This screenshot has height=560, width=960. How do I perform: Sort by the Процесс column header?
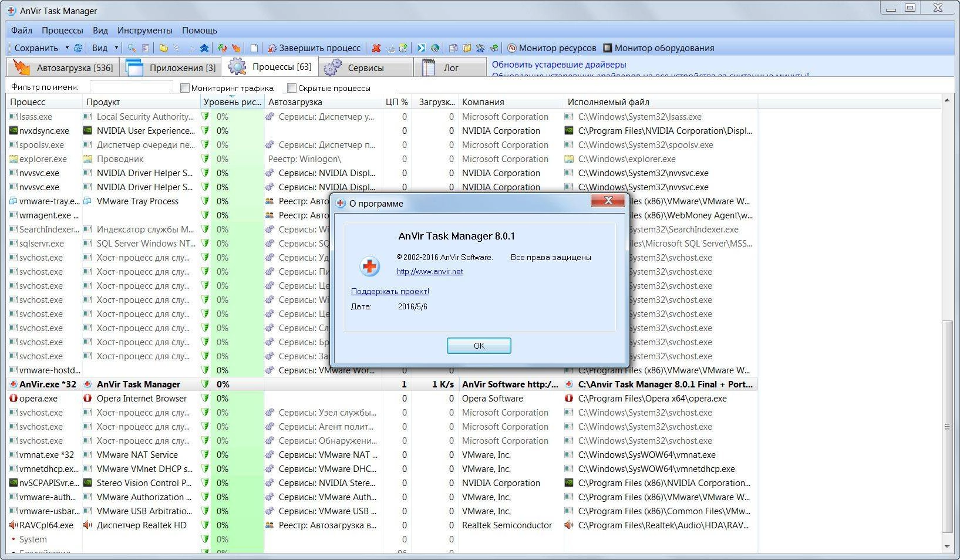point(44,102)
